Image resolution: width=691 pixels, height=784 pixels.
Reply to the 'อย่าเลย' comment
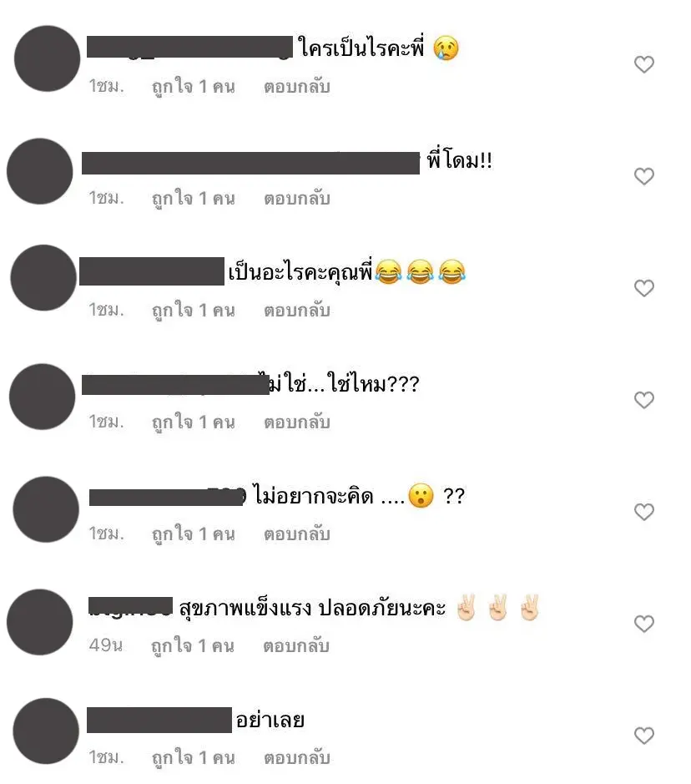click(x=297, y=758)
